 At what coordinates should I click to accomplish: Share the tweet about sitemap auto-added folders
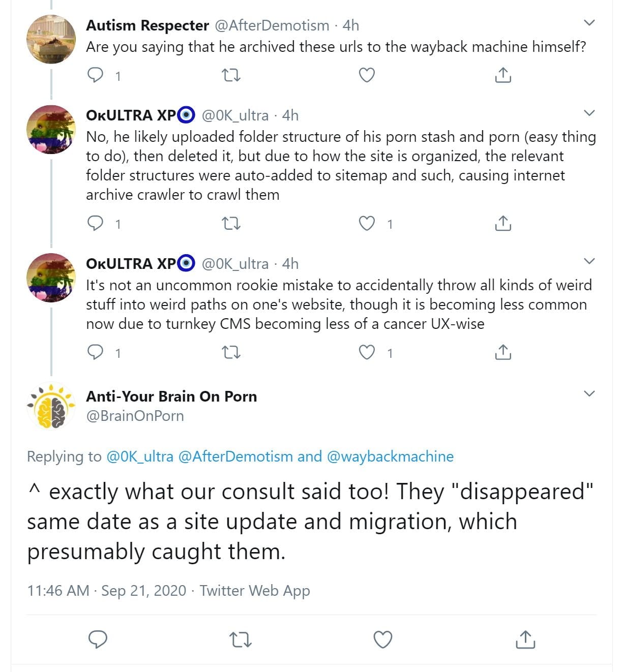[502, 224]
